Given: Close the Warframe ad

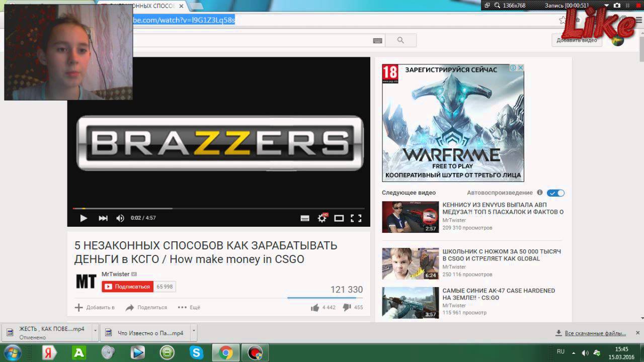Looking at the screenshot, I should [x=521, y=67].
